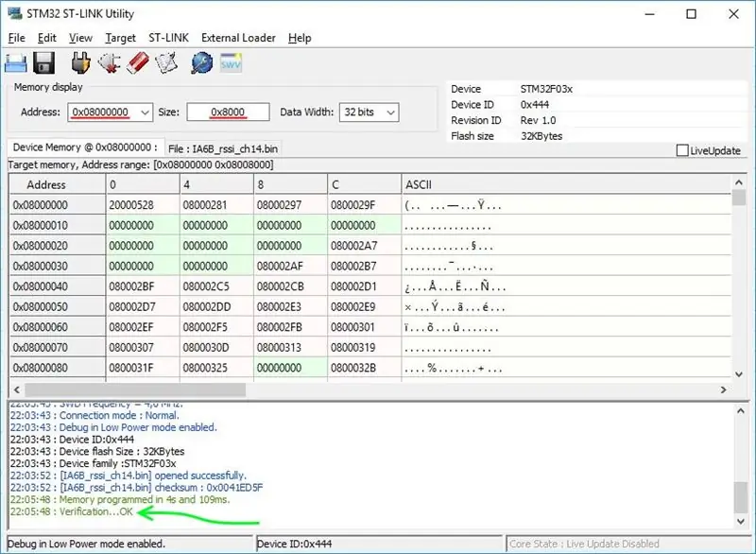Click the column header labeled 4
The image size is (756, 554).
click(x=216, y=184)
